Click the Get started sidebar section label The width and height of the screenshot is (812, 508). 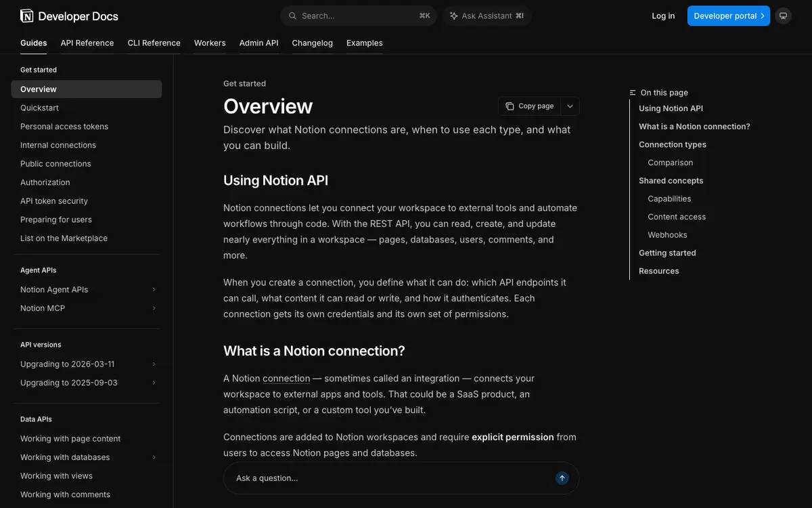39,70
